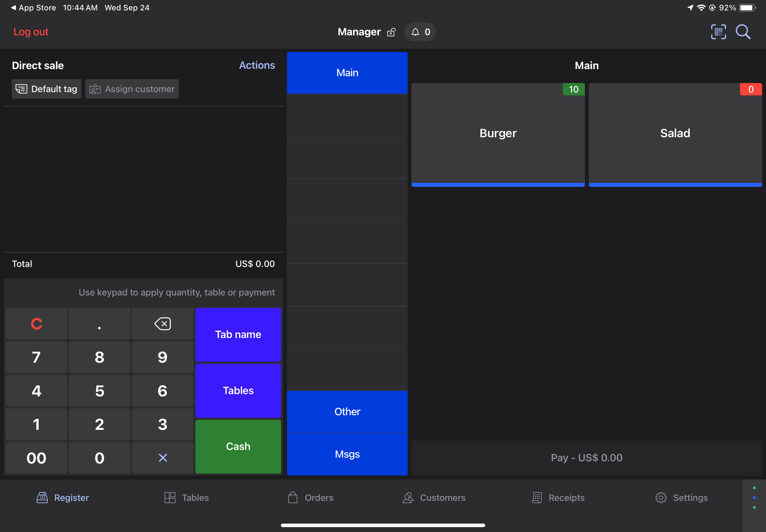
Task: Tap the Default tag button
Action: click(46, 89)
